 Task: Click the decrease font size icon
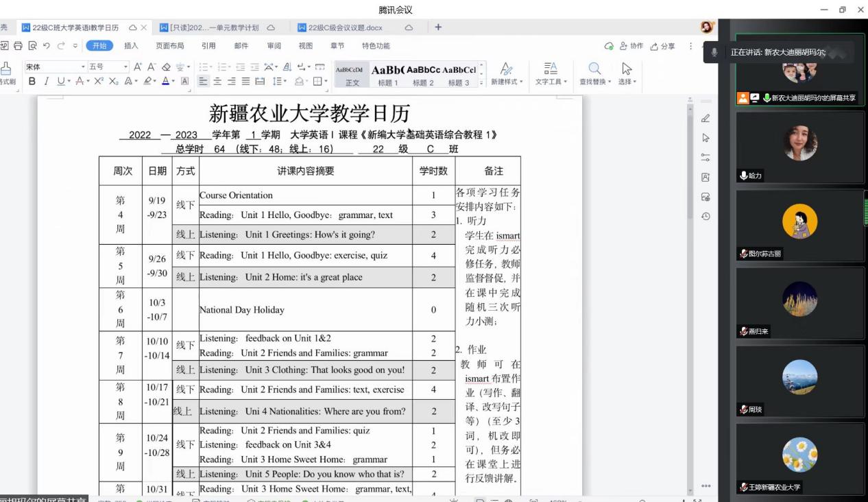click(x=152, y=67)
